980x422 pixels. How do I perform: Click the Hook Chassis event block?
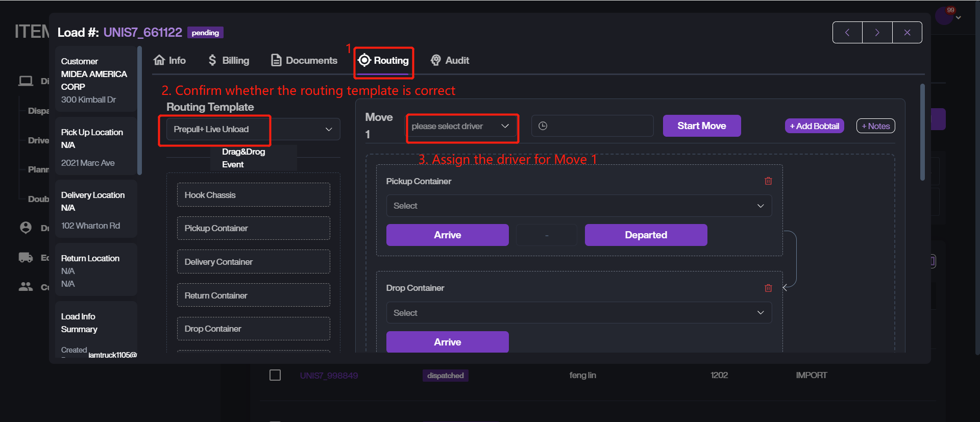pos(253,195)
